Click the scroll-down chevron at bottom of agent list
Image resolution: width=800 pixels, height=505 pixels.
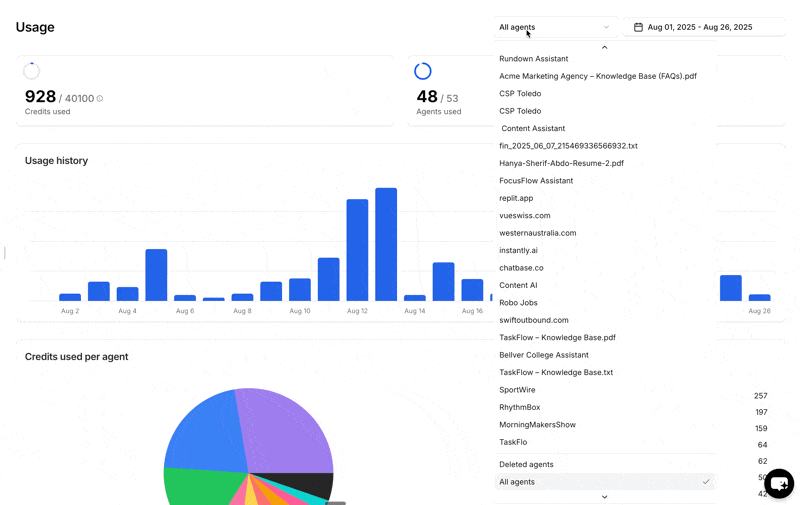point(605,497)
